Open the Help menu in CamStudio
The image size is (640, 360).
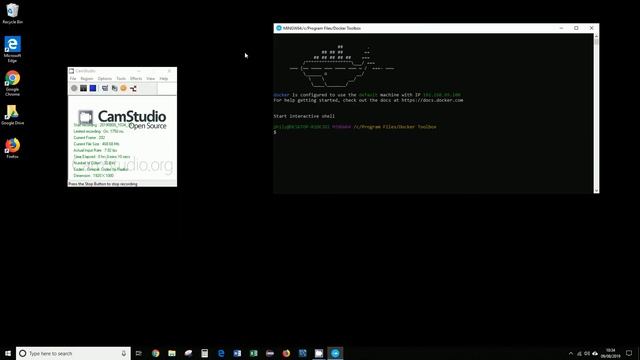point(164,78)
